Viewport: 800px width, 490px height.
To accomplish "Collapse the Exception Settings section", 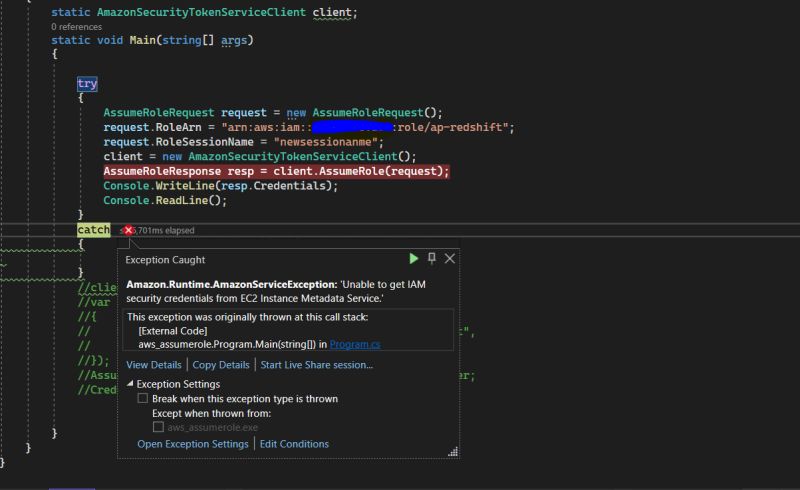I will [x=130, y=383].
